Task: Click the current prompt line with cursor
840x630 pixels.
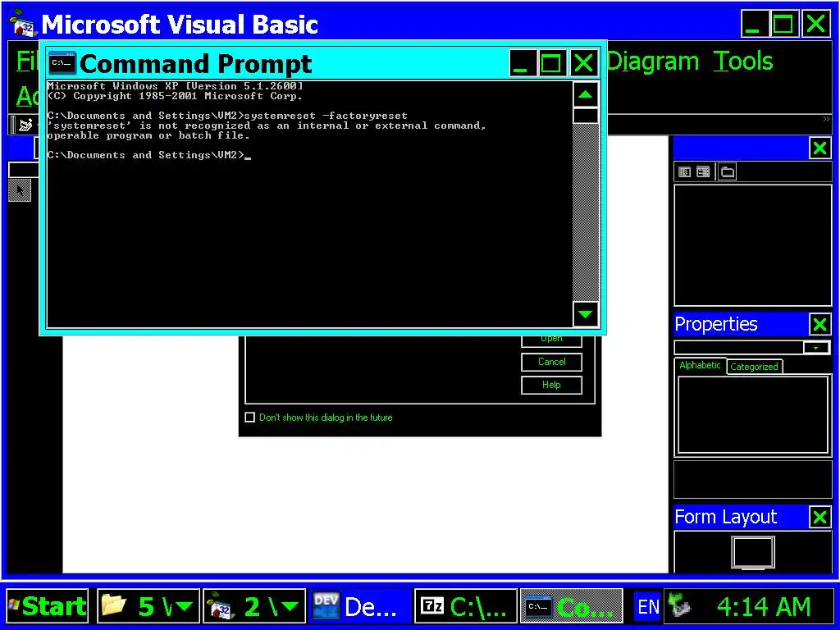Action: click(x=149, y=155)
